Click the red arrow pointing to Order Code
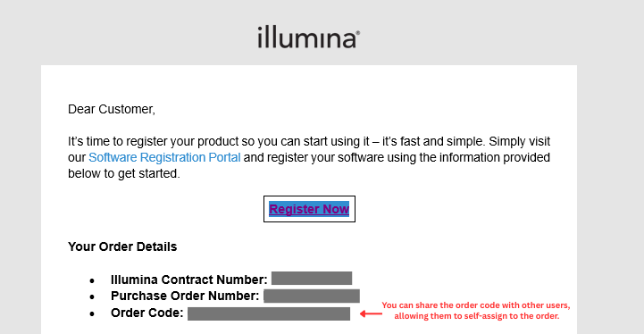Viewport: 644px width, 334px height. (371, 313)
